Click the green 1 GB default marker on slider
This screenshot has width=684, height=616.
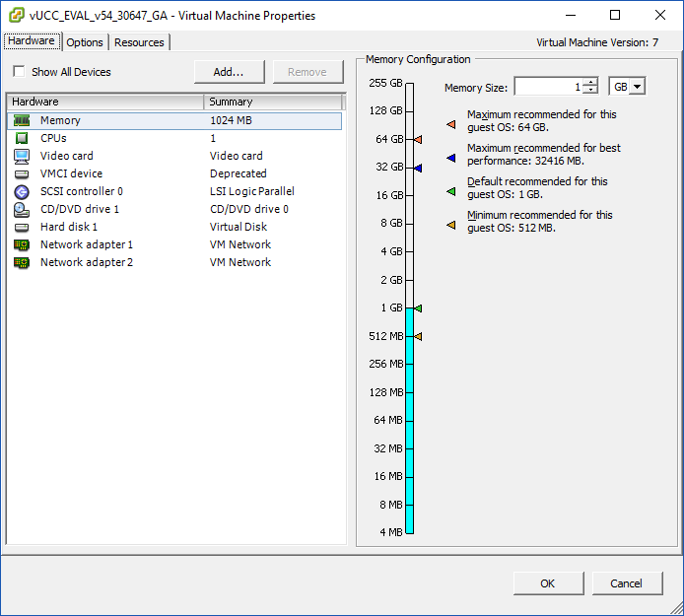pyautogui.click(x=418, y=308)
